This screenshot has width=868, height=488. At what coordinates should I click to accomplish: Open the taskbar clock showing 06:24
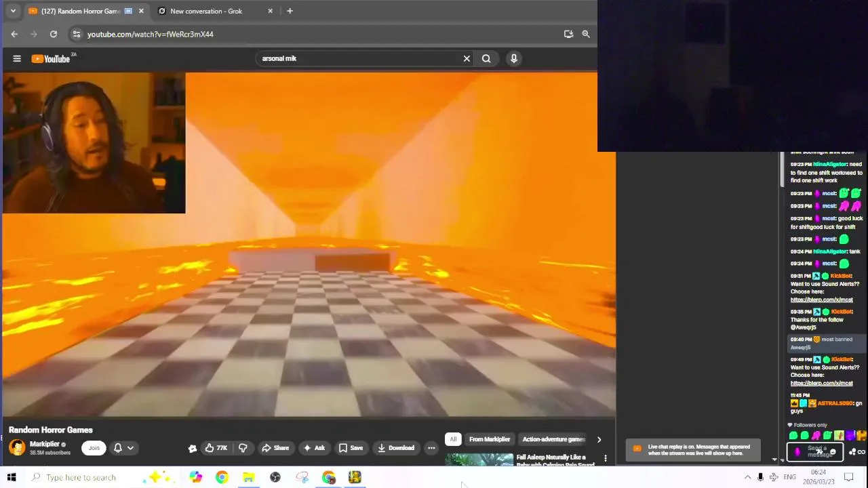pyautogui.click(x=818, y=477)
